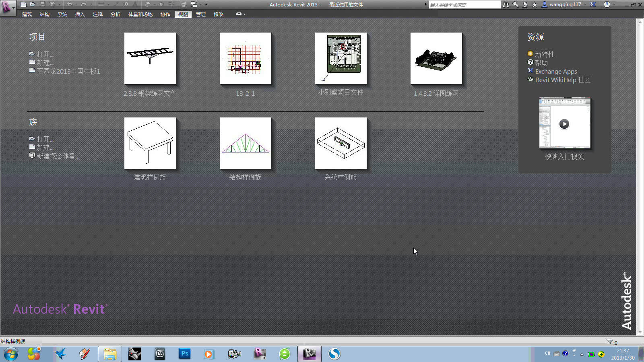Expand the InfoCenter search arrow left of the field

426,4
